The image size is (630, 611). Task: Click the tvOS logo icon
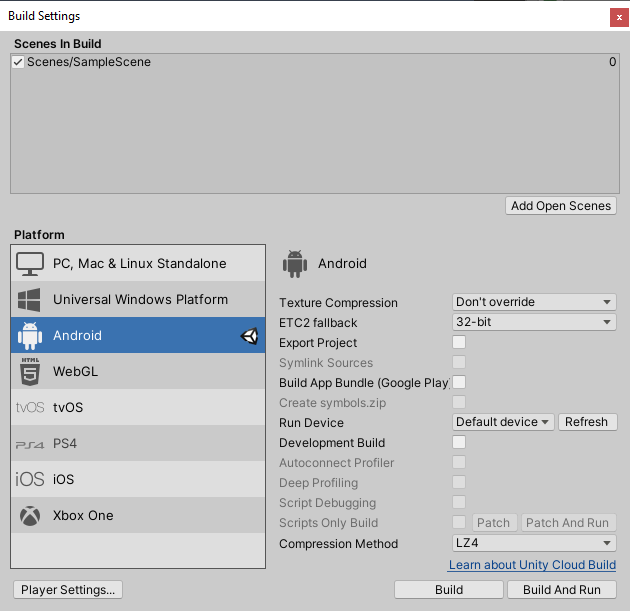pos(30,407)
